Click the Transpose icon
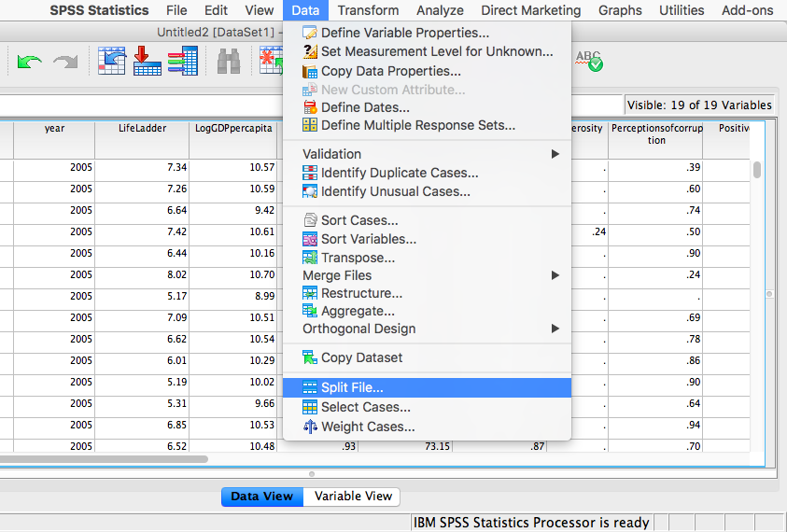Image resolution: width=787 pixels, height=532 pixels. (310, 258)
